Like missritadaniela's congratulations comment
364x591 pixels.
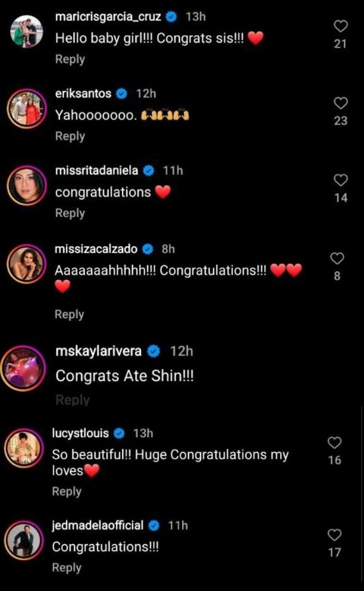(340, 180)
